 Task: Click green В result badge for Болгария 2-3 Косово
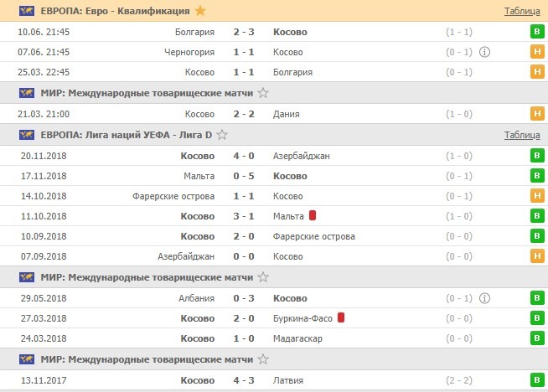tap(536, 32)
